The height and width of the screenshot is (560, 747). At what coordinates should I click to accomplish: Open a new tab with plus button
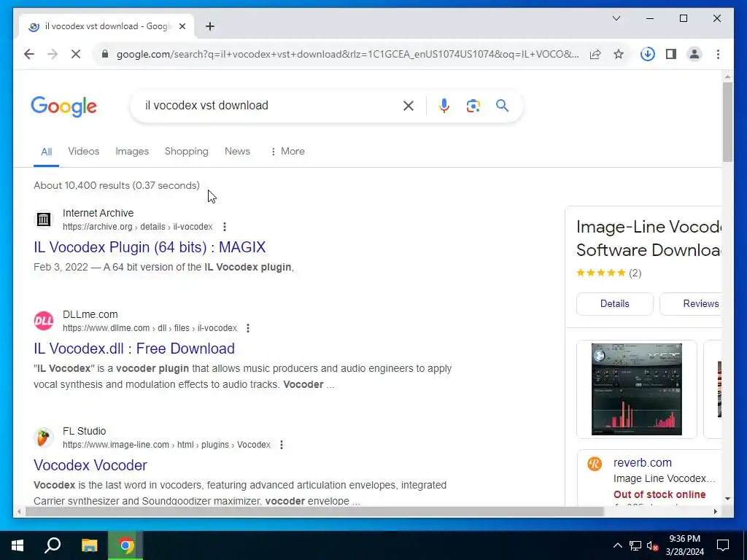point(210,27)
